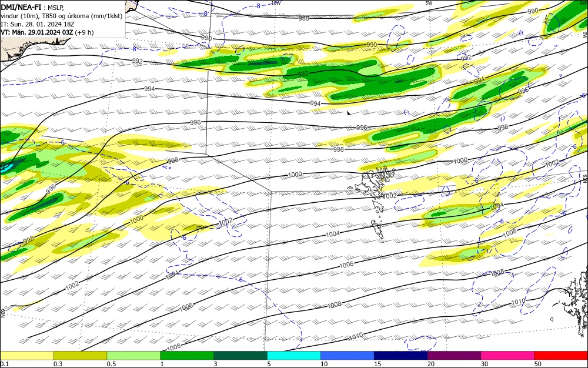Image resolution: width=588 pixels, height=368 pixels.
Task: Click the legend value '10'
Action: (324, 364)
